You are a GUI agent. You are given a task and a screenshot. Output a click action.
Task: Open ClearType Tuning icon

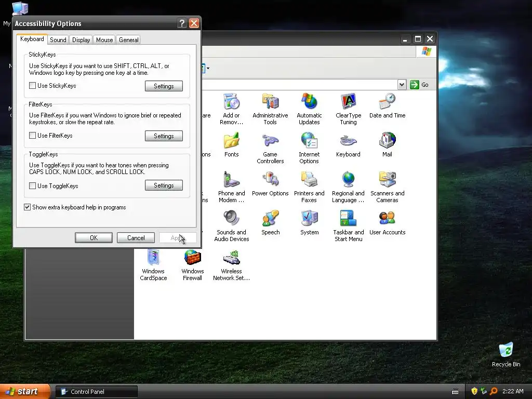[348, 109]
